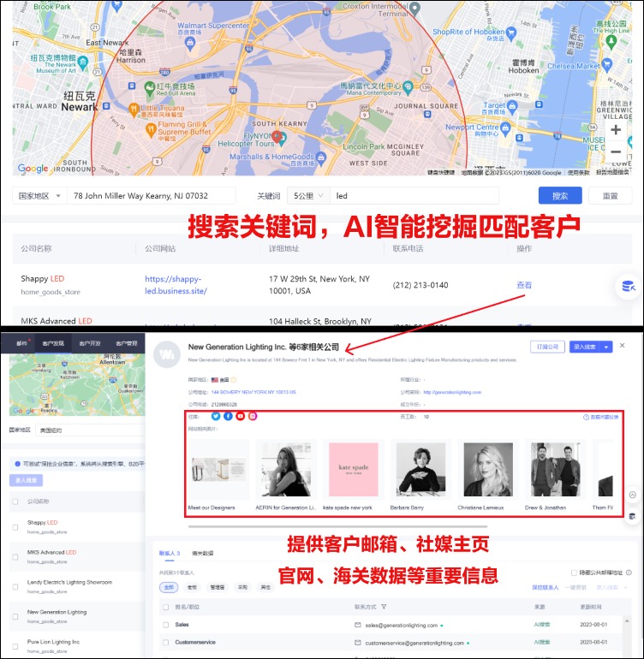Tick the Shappy LED checkbox in left list
This screenshot has height=659, width=644.
(15, 527)
